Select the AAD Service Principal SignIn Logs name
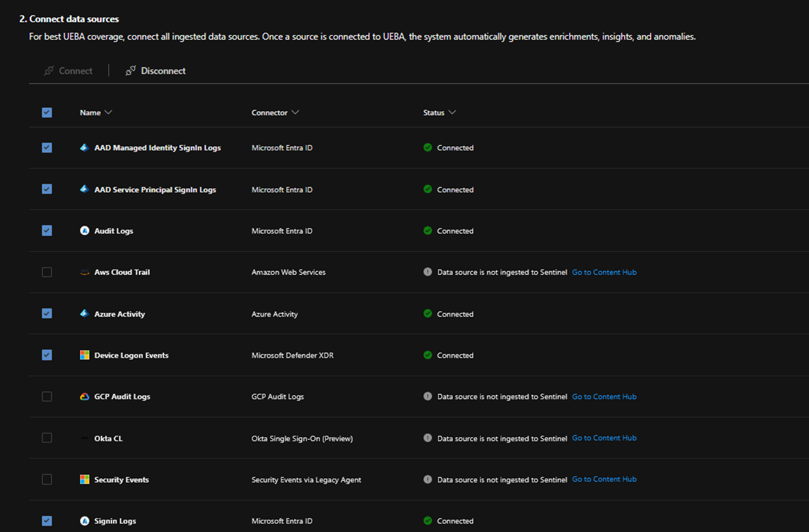This screenshot has width=809, height=532. [x=155, y=190]
